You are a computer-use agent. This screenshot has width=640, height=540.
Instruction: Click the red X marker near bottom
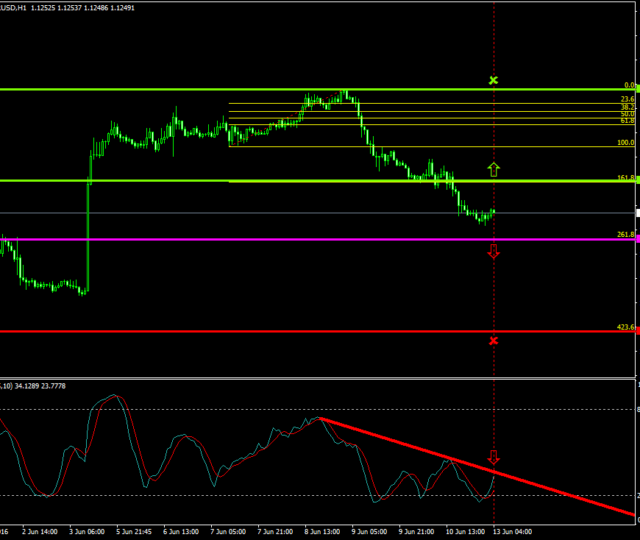493,341
